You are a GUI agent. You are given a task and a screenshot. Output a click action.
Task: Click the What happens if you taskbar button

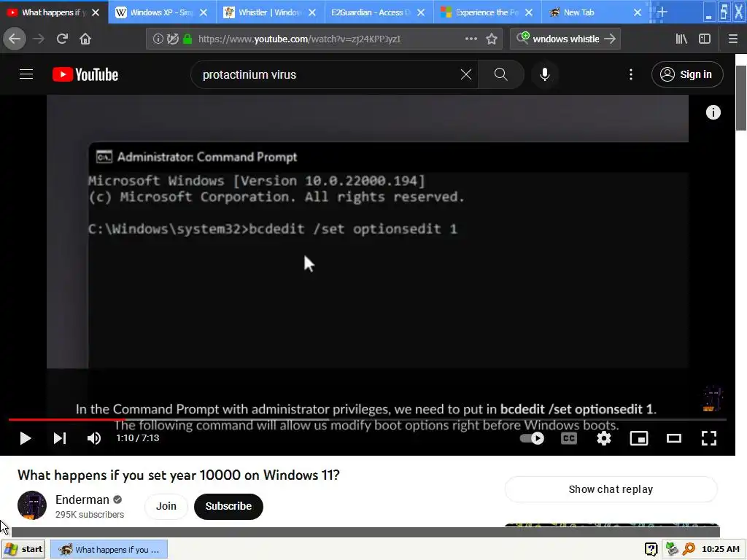(109, 549)
